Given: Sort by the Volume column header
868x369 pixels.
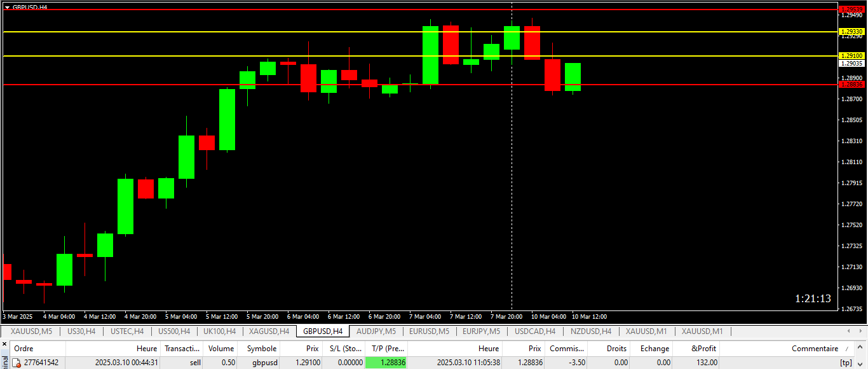Looking at the screenshot, I should 220,349.
